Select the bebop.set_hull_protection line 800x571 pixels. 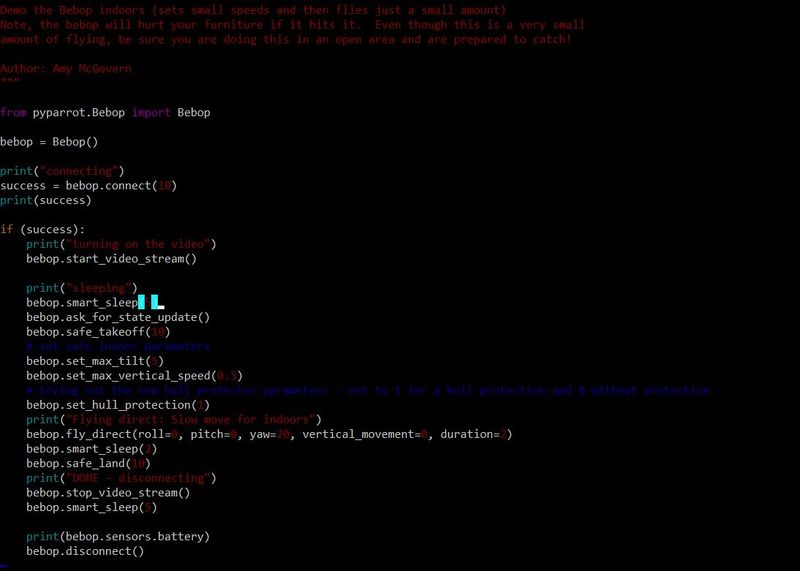coord(117,405)
